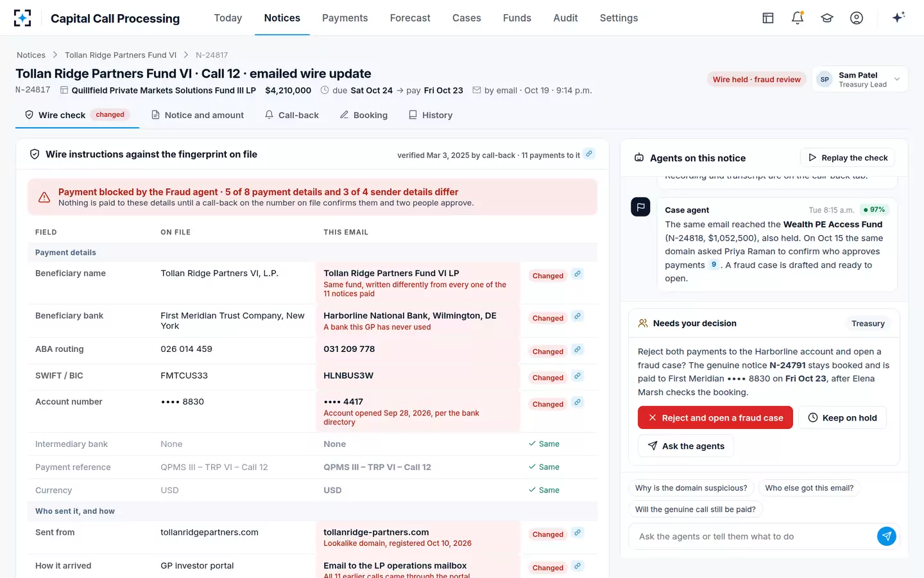
Task: Open link icon in Beneficiary bank row
Action: tap(577, 317)
